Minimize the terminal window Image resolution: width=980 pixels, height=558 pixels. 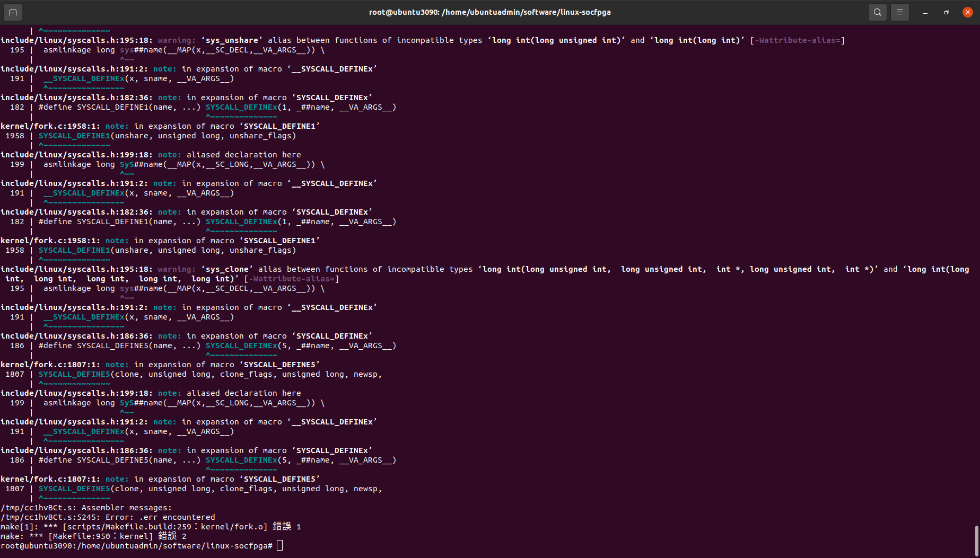925,12
